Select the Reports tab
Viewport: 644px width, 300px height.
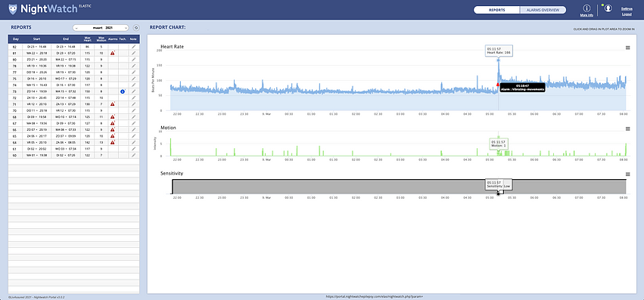[497, 10]
